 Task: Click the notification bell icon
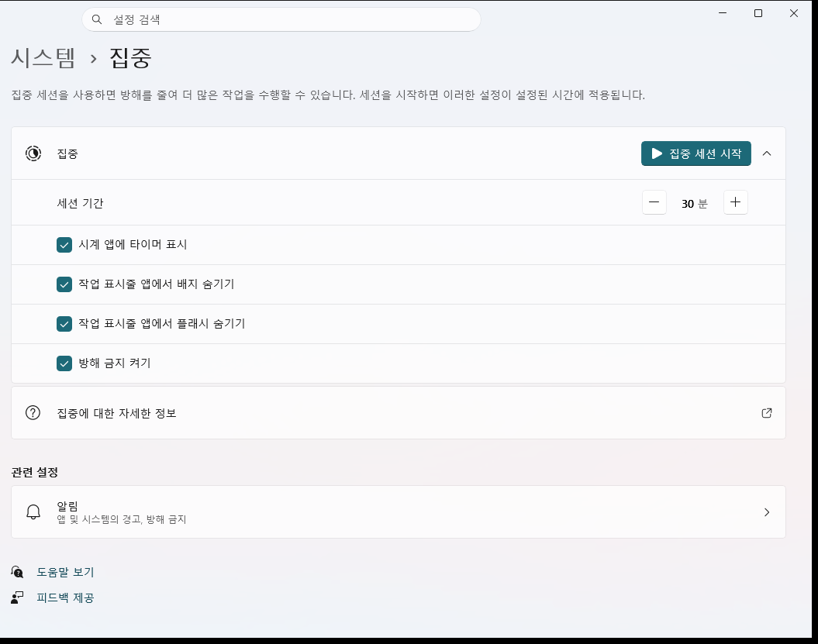pyautogui.click(x=33, y=512)
